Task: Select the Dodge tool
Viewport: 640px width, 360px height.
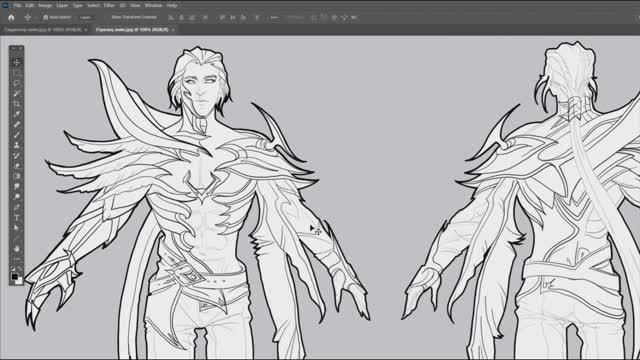Action: click(x=16, y=197)
